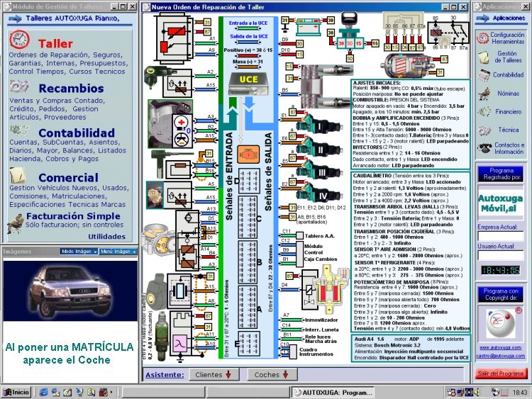
Task: Select injector IV in diagram
Action: click(x=319, y=194)
